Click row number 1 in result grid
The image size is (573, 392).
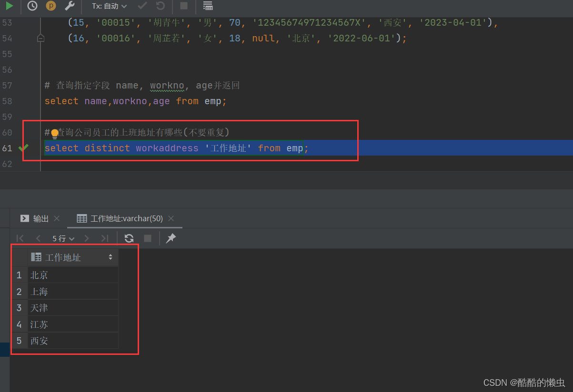point(19,275)
